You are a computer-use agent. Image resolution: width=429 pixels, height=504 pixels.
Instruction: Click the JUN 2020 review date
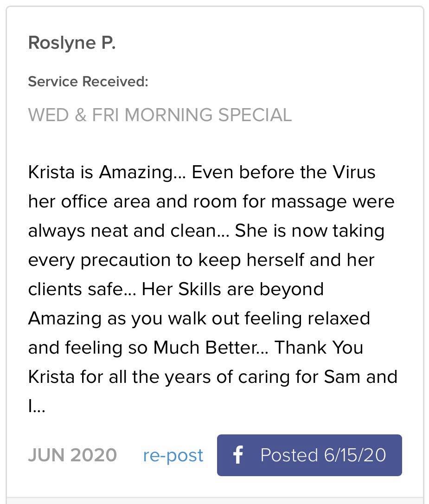[x=72, y=455]
